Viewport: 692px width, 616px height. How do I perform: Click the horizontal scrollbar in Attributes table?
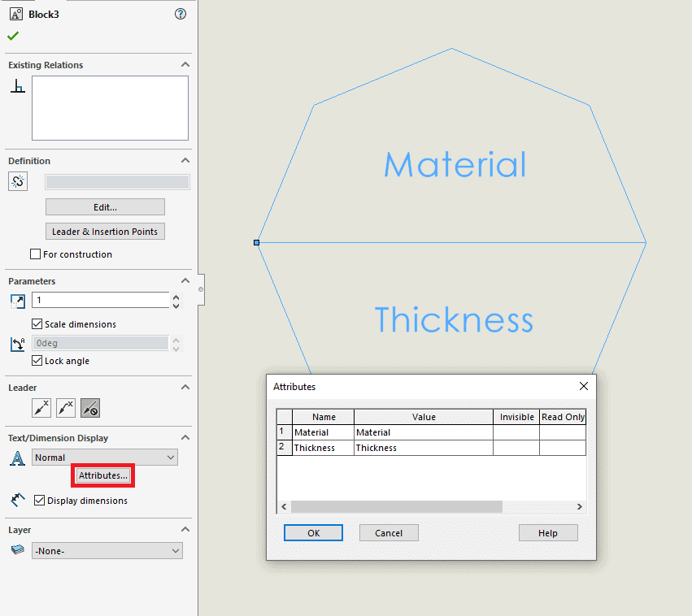point(397,506)
